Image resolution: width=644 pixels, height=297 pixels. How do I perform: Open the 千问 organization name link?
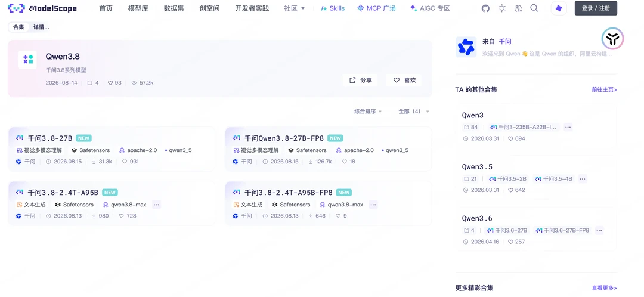505,42
